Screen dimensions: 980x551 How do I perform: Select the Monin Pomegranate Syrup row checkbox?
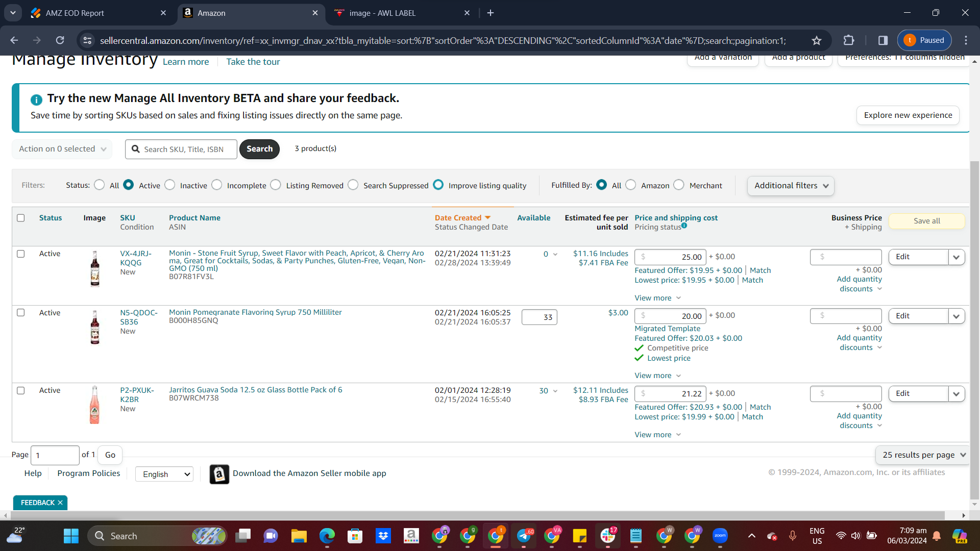[21, 313]
